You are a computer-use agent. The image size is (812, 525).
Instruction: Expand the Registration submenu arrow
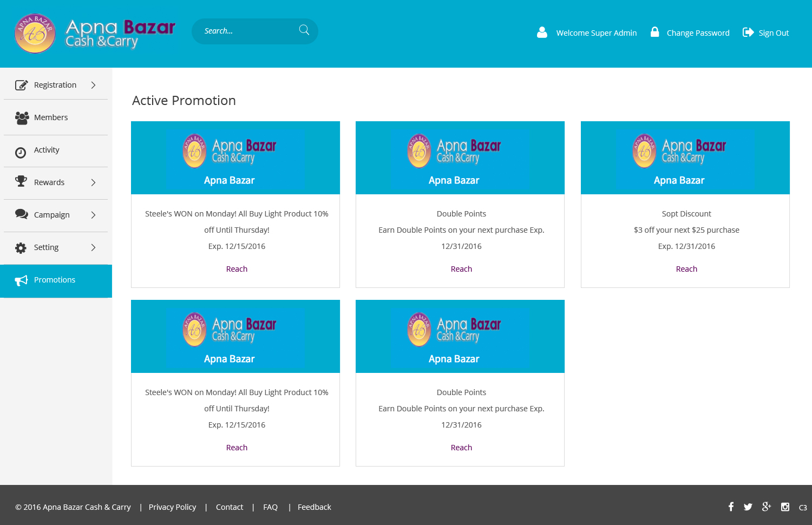click(93, 85)
